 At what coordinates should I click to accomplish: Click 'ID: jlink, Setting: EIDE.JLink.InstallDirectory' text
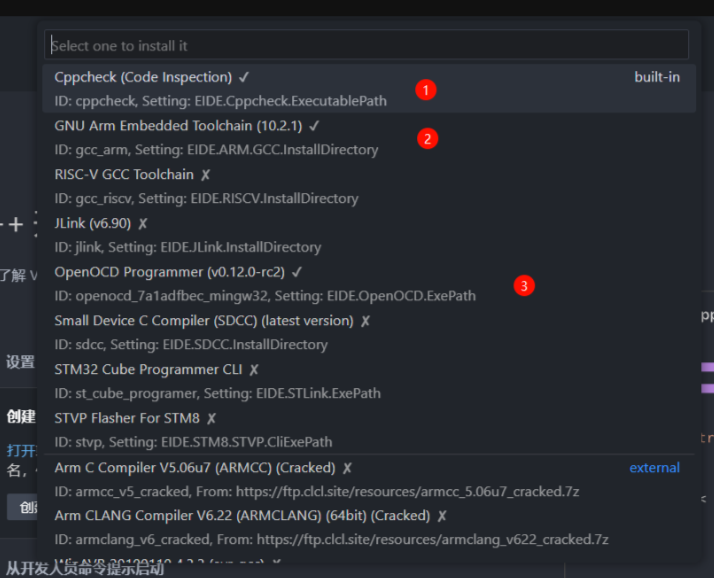click(x=188, y=247)
